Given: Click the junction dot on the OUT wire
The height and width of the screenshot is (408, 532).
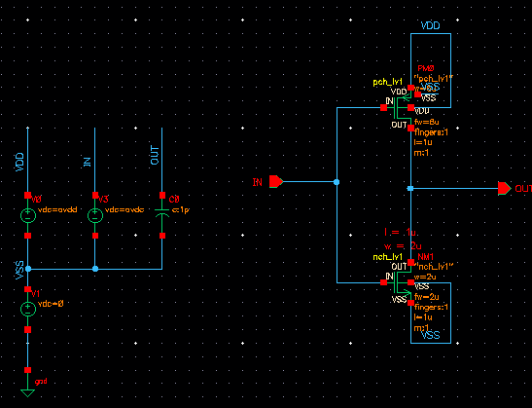Looking at the screenshot, I should coord(410,188).
